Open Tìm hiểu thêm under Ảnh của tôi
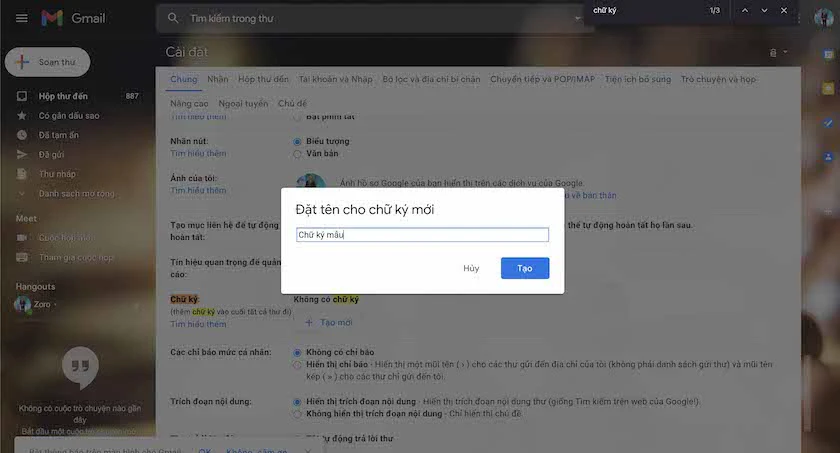The height and width of the screenshot is (453, 840). [x=198, y=190]
